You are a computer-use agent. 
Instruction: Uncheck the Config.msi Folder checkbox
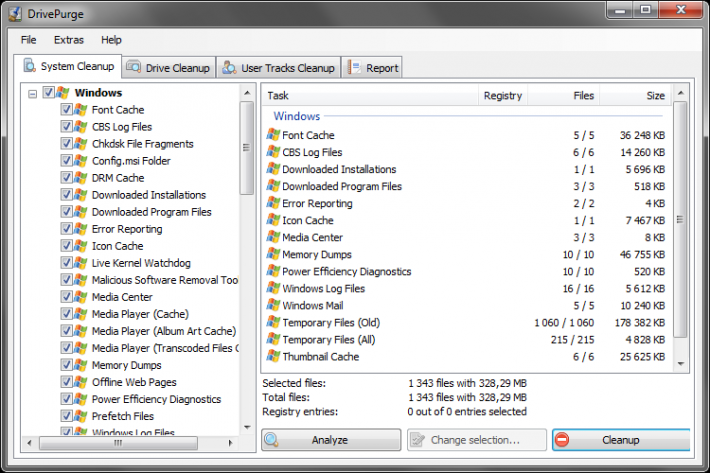67,160
